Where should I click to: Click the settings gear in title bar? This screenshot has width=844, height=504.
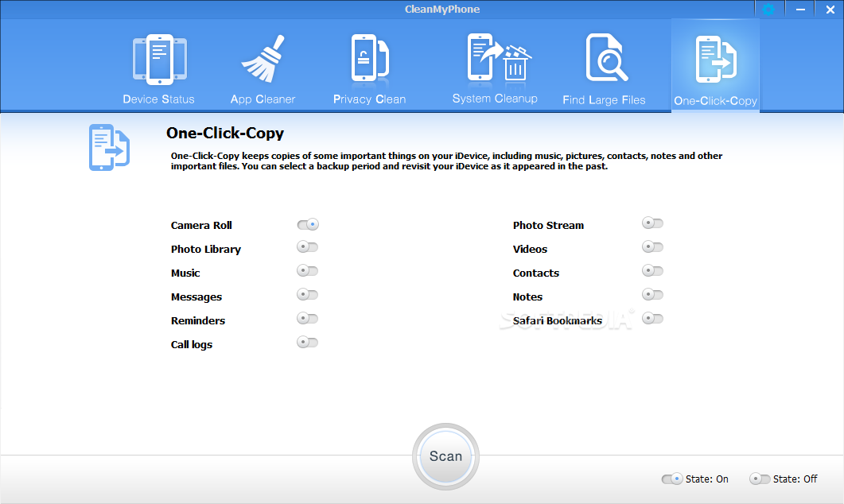(x=768, y=10)
